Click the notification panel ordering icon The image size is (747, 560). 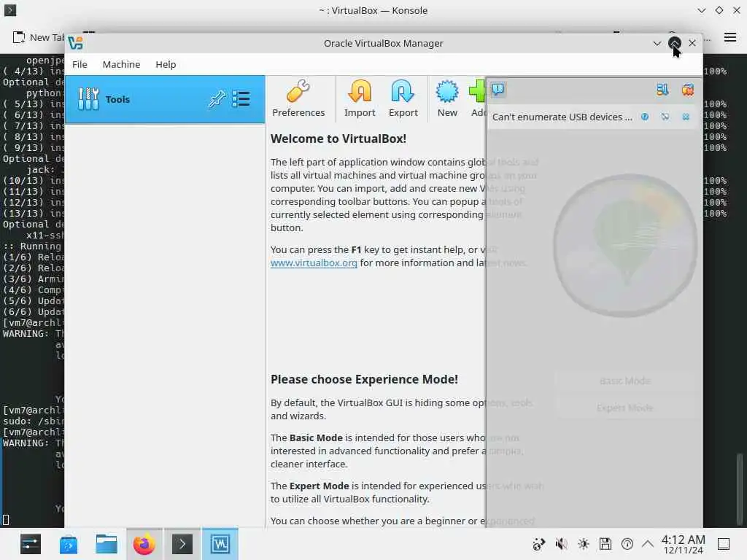pos(662,90)
